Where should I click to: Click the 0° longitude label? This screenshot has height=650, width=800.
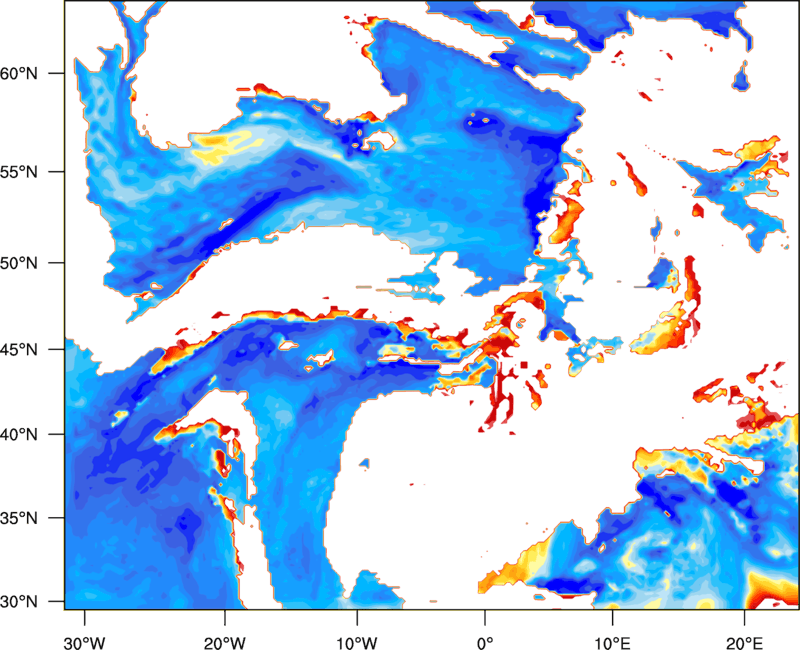(485, 643)
